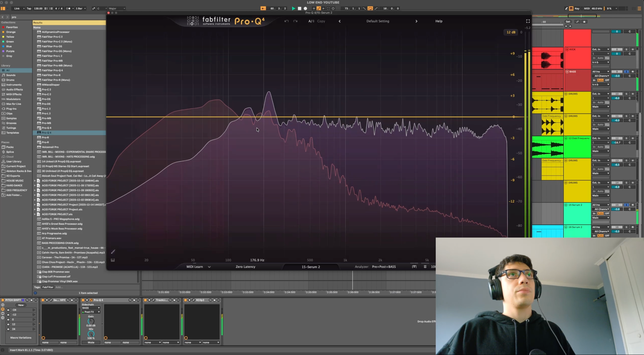Click the spectrum grab icon in Pro-Q 4

[414, 267]
